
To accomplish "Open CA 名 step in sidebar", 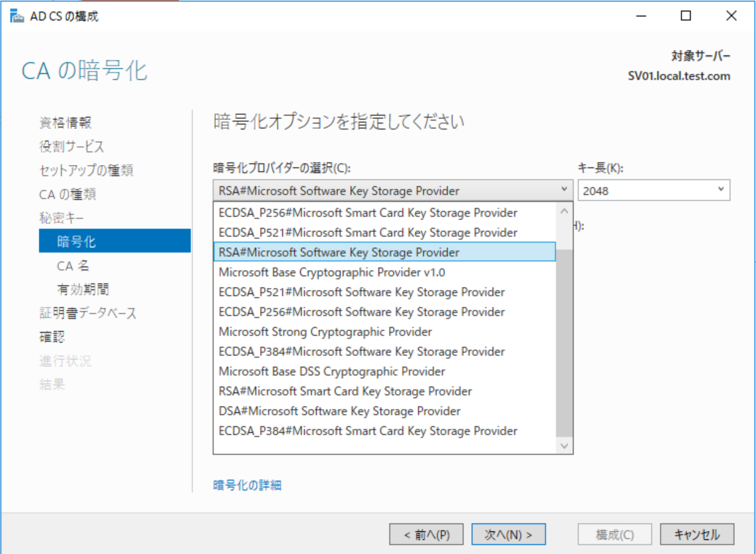I will pyautogui.click(x=73, y=266).
